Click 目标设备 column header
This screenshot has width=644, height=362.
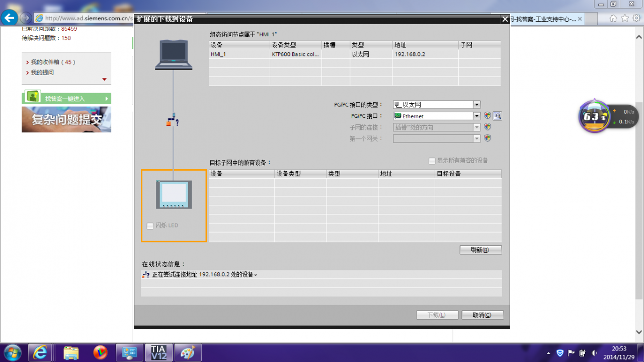pyautogui.click(x=468, y=174)
